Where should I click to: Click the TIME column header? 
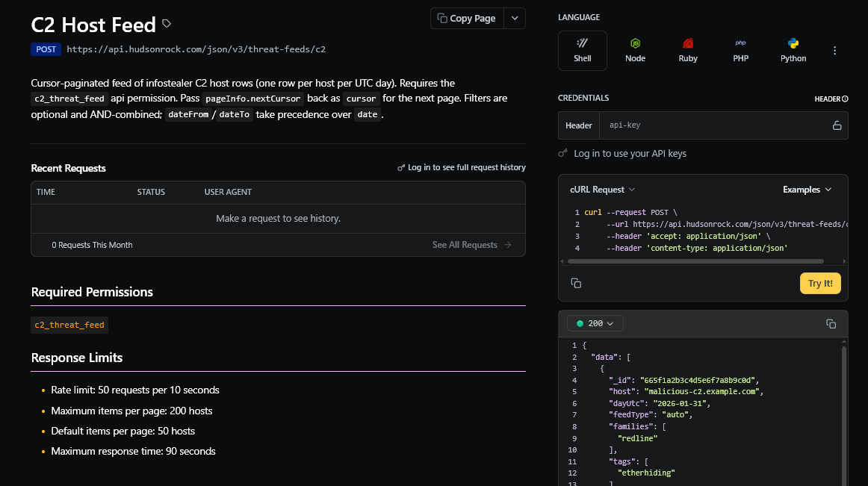coord(46,192)
